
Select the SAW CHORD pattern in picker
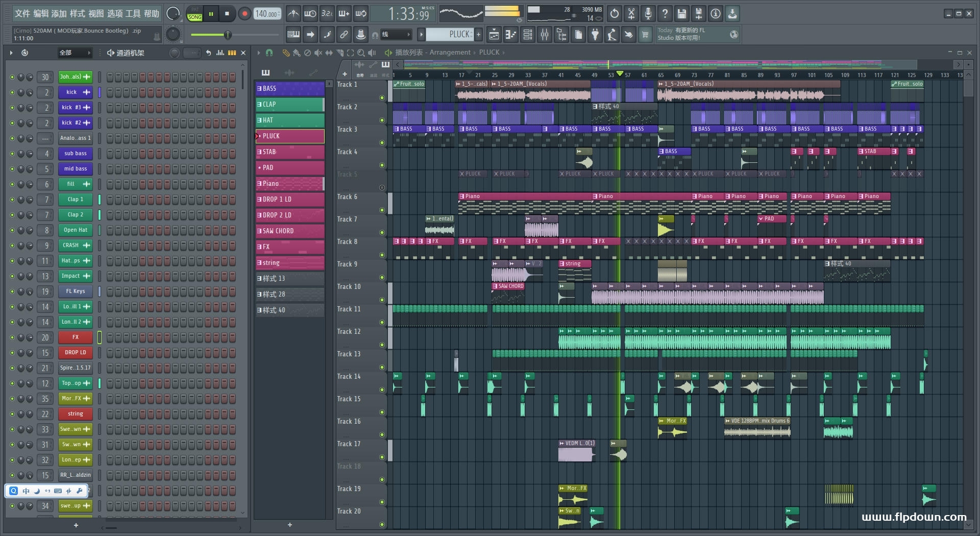click(289, 231)
